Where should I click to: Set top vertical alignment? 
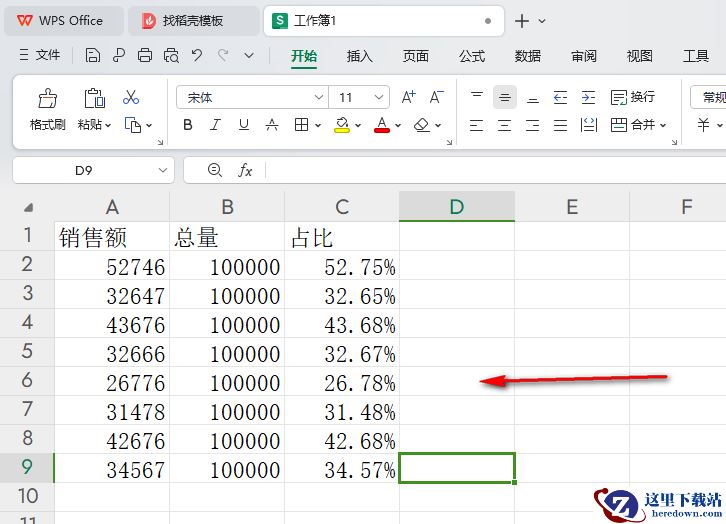pos(477,97)
